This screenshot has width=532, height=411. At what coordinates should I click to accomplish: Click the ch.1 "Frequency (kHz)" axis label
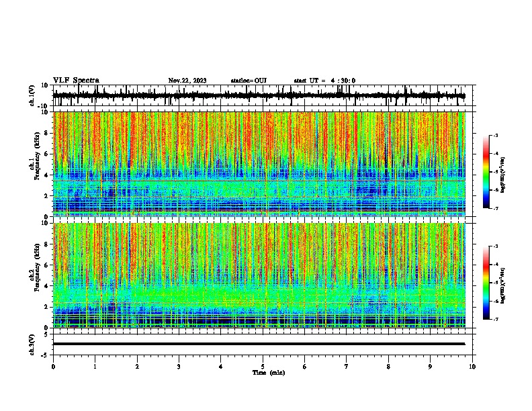(37, 156)
